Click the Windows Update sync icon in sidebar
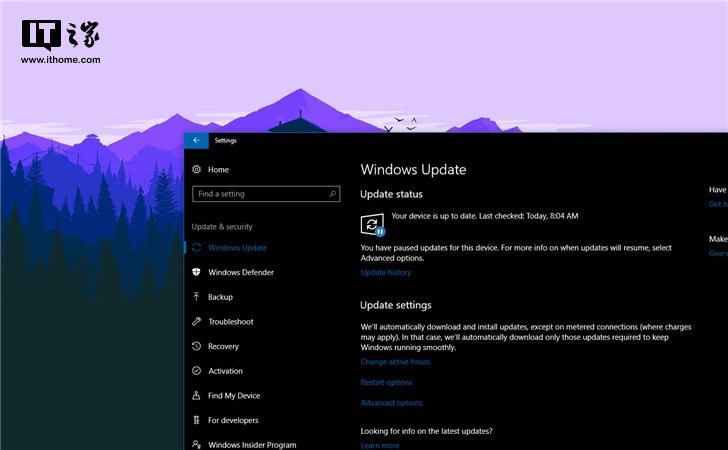 [196, 248]
